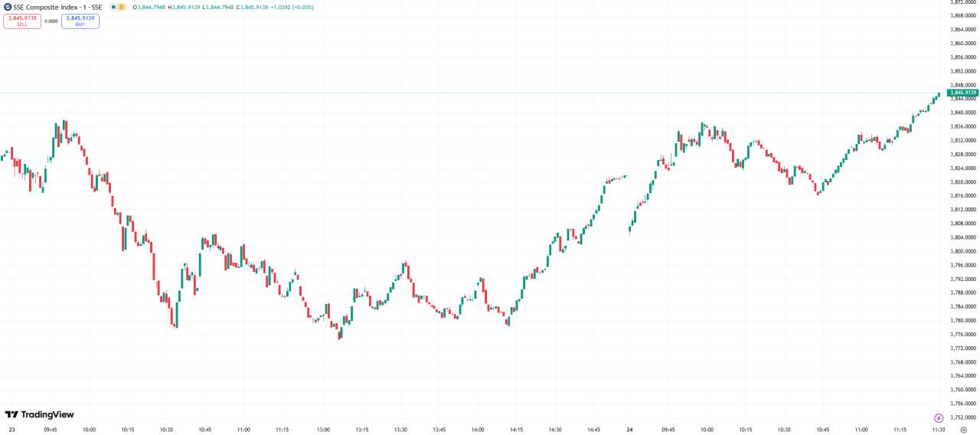The image size is (980, 435).
Task: Click the 3,800.0000 price scale label
Action: click(963, 251)
